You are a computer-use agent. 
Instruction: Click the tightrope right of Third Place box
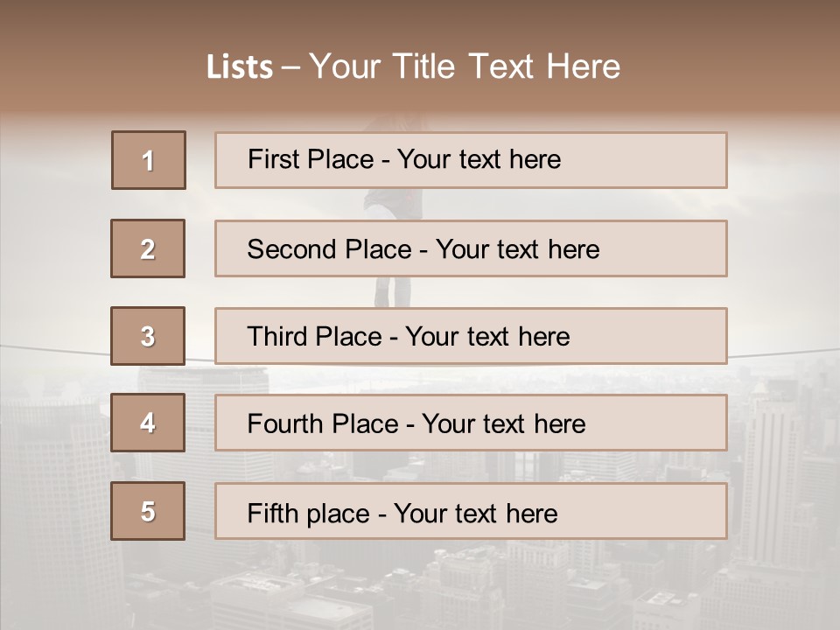point(783,353)
